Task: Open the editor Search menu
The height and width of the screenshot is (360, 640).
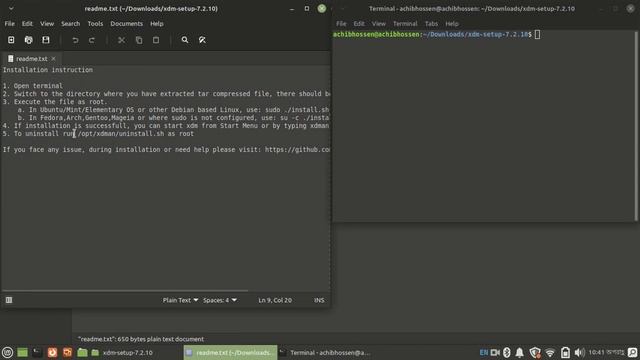Action: [70, 24]
